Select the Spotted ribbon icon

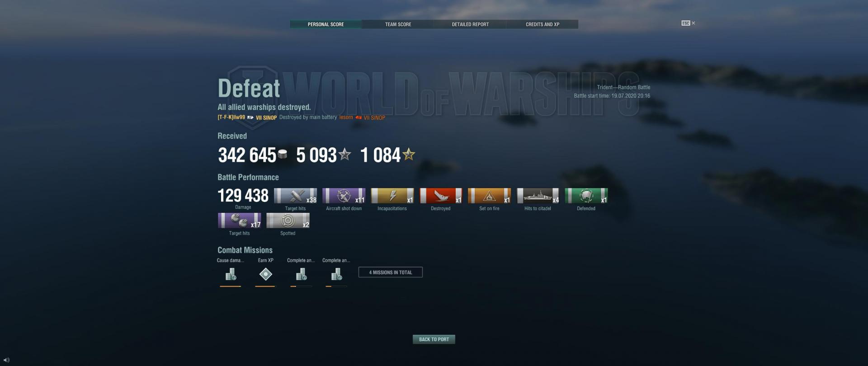pos(288,221)
